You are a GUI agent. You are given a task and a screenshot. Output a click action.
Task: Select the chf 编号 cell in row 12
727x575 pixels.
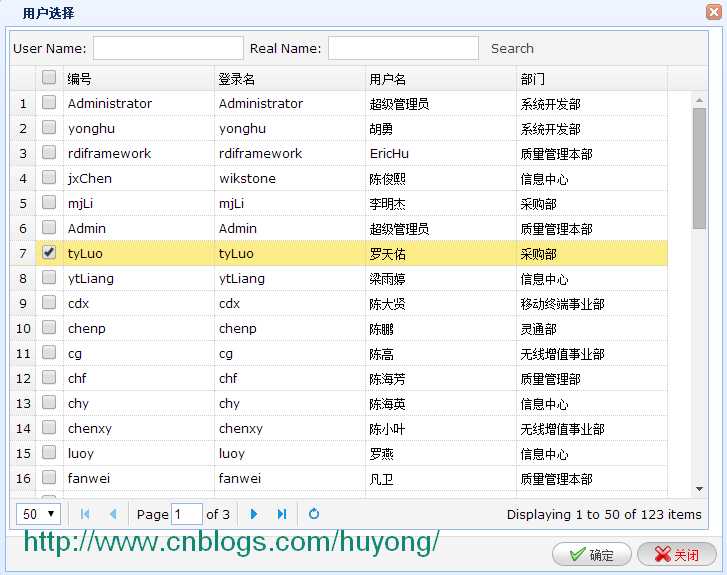138,379
